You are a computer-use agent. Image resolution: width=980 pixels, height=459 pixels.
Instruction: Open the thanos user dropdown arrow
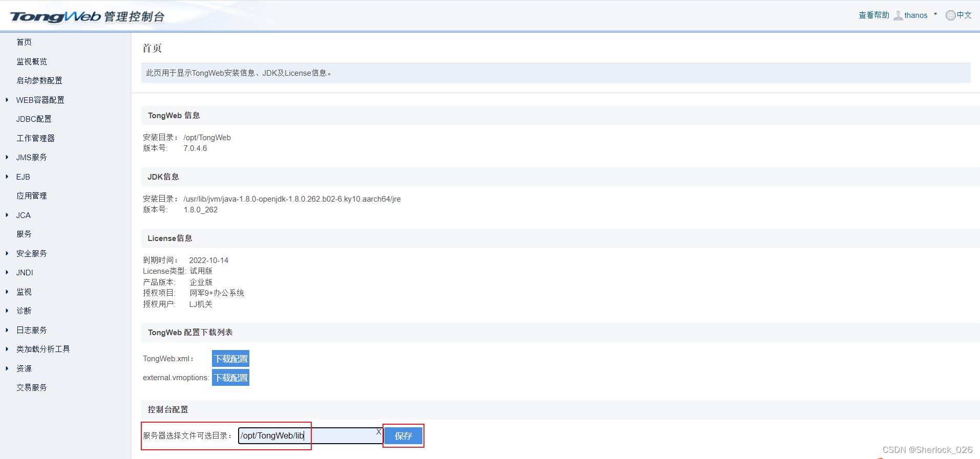click(935, 14)
